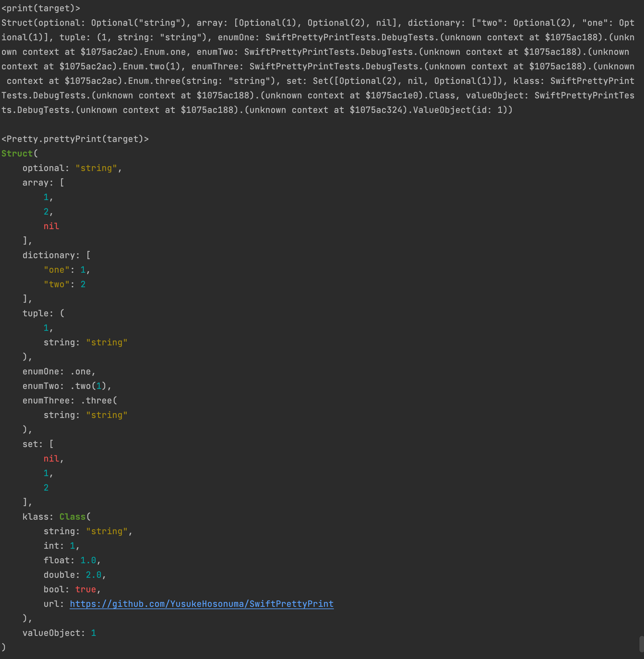Image resolution: width=644 pixels, height=659 pixels.
Task: Click the "two" dictionary key
Action: tap(56, 284)
